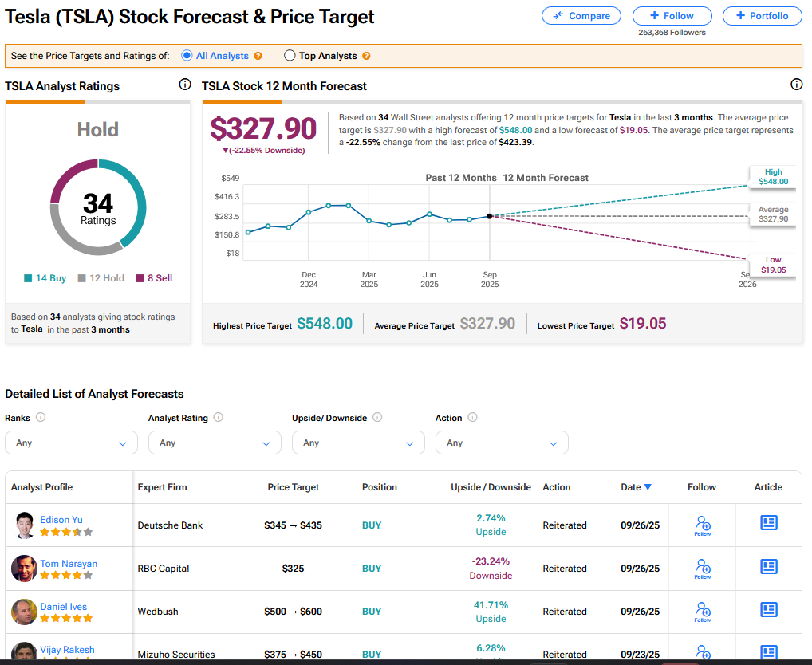Click the Low $19.05 forecast label
Viewport: 812px width, 665px height.
tap(773, 265)
